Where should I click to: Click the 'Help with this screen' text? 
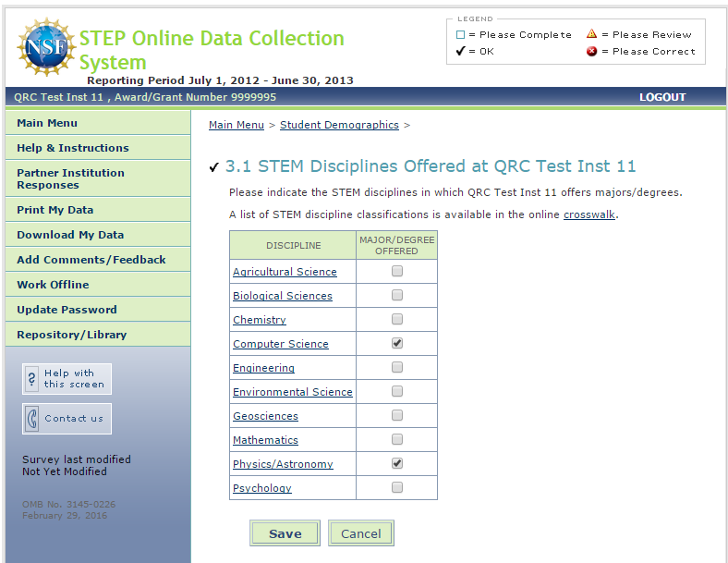tap(74, 379)
